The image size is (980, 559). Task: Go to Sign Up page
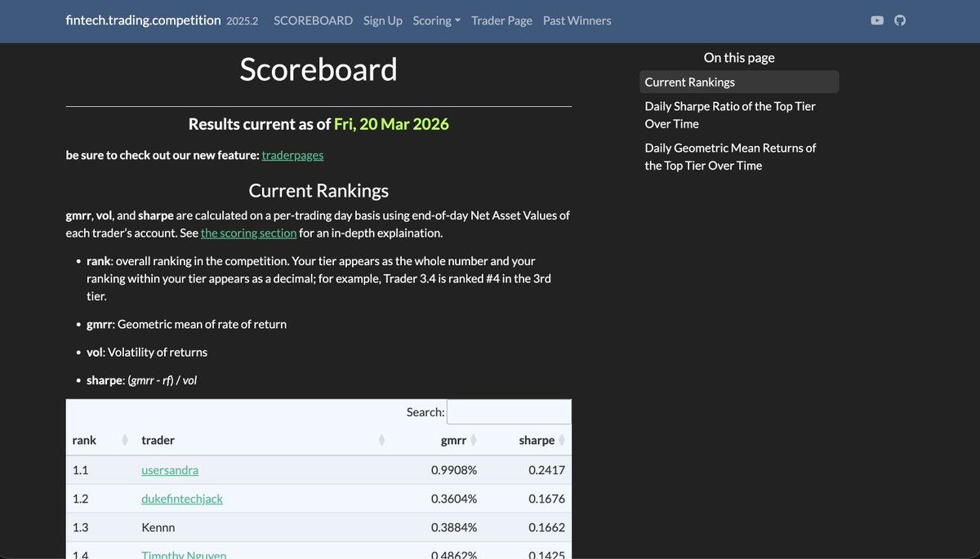[383, 20]
